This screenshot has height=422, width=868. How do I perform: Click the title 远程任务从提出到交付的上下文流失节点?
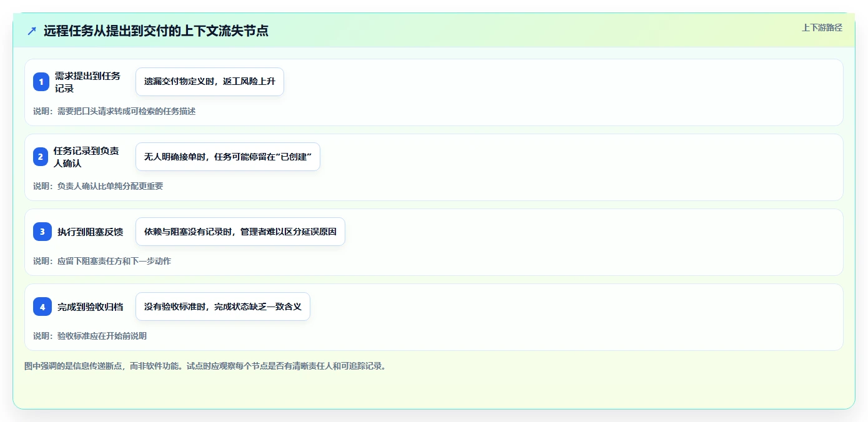pos(156,31)
